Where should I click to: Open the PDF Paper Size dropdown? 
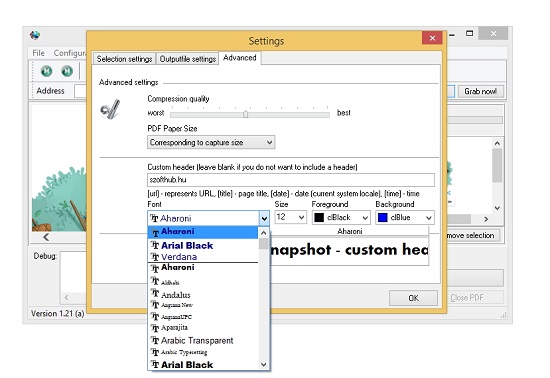tap(211, 142)
